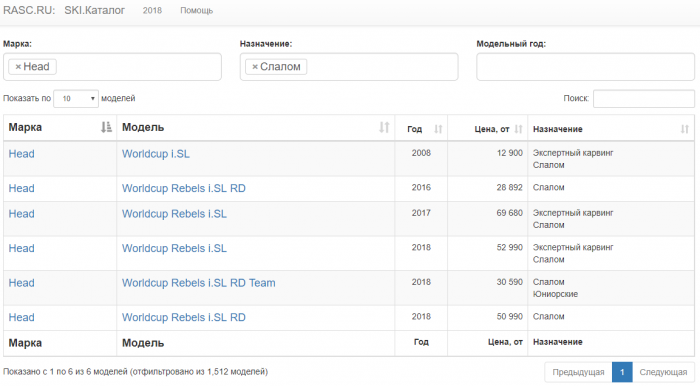Click the footer Модель label
Viewport: 700px width, 386px height.
pyautogui.click(x=143, y=343)
